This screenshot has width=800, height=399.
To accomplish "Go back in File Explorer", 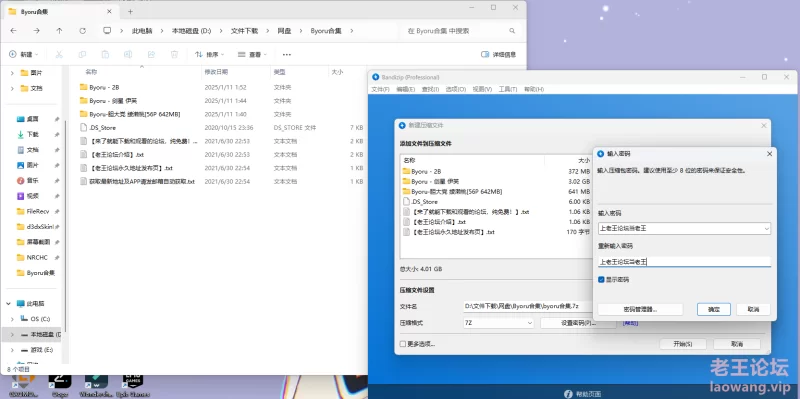I will [x=13, y=31].
